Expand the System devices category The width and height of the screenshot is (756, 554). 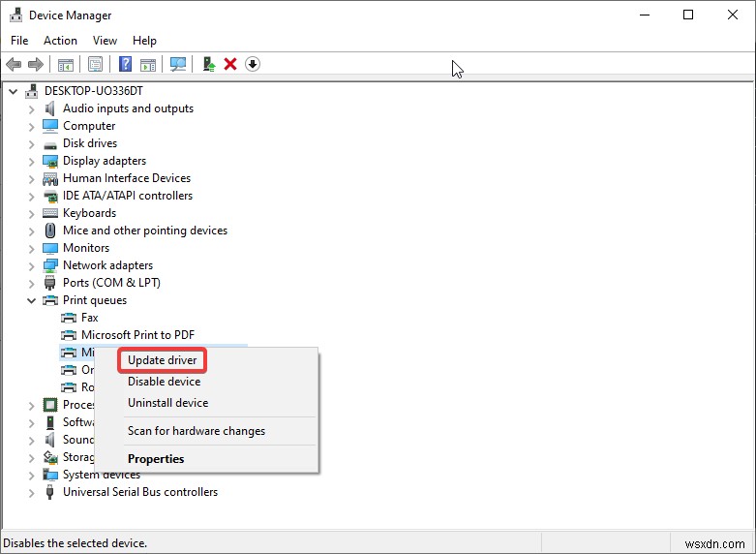31,476
